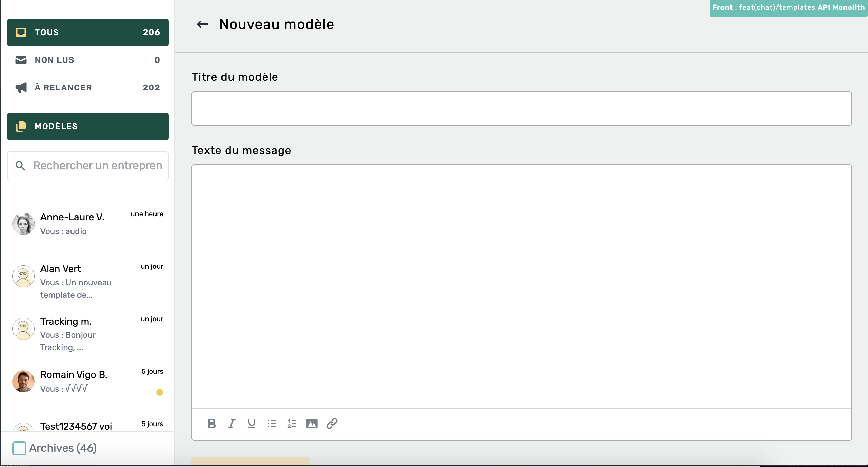868x467 pixels.
Task: Toggle bold formatting in editor
Action: tap(212, 423)
